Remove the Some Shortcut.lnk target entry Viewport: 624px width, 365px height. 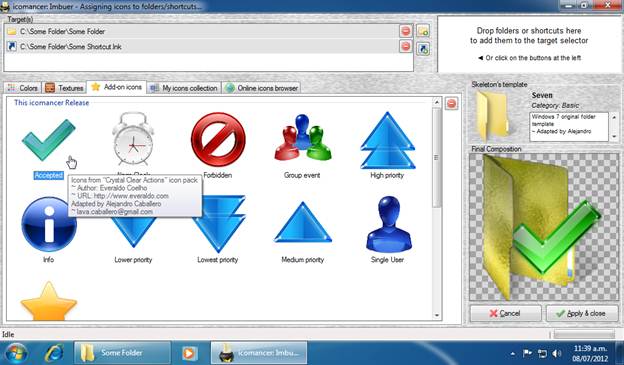[x=406, y=46]
